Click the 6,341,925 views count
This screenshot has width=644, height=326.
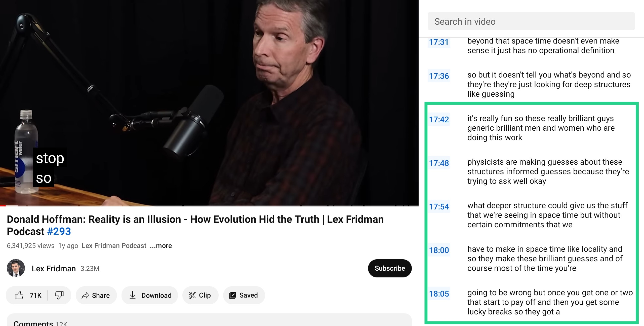point(30,246)
